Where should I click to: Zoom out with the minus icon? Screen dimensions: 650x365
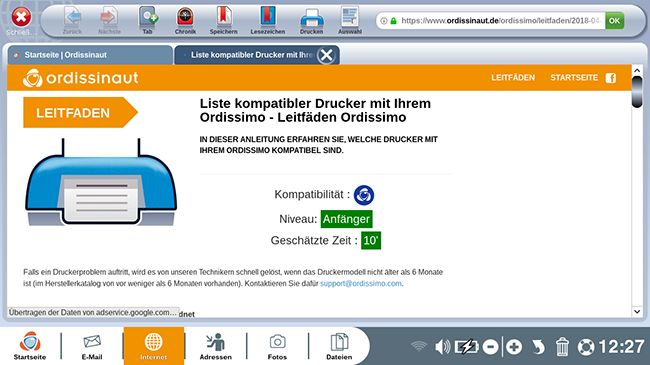coord(490,347)
